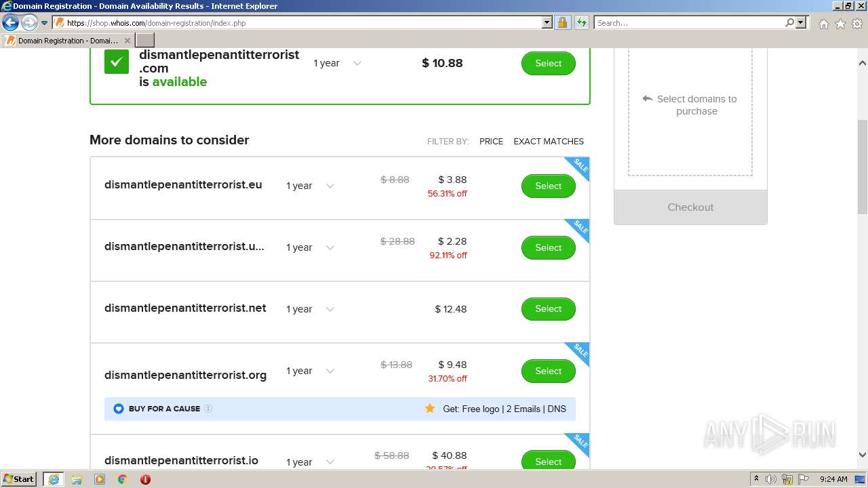Click the refresh page icon
This screenshot has width=868, height=488.
(581, 22)
